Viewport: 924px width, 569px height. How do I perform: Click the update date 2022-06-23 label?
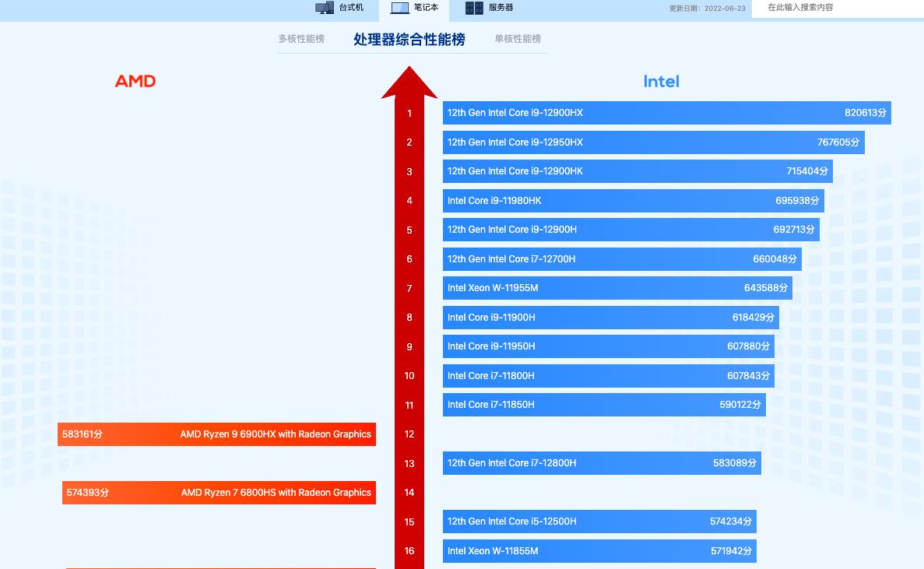pos(706,9)
